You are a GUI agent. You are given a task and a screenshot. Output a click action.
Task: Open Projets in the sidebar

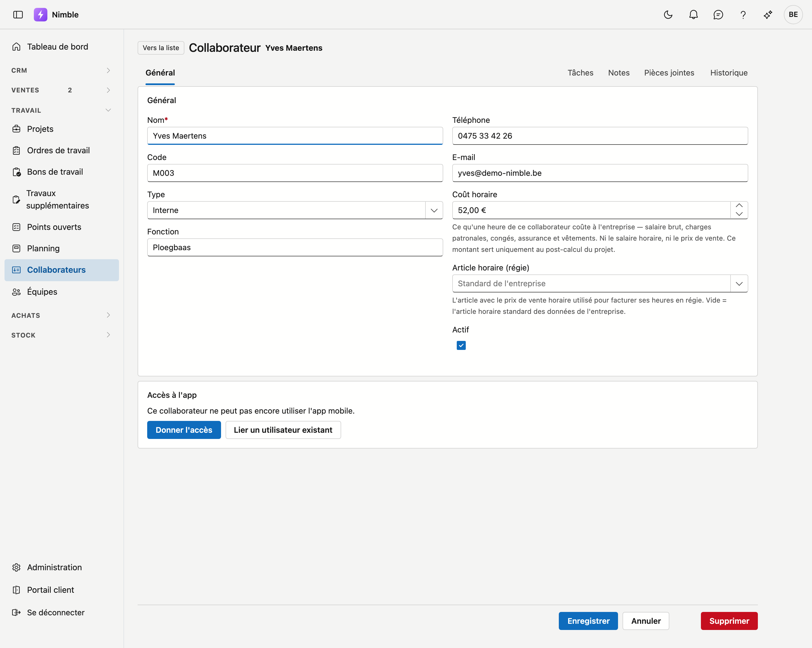(62, 129)
